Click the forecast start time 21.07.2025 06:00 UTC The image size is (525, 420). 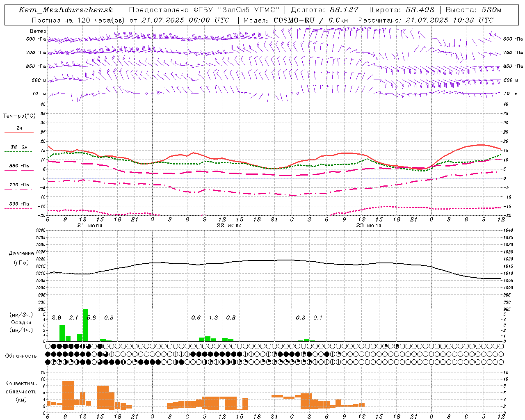tap(185, 20)
